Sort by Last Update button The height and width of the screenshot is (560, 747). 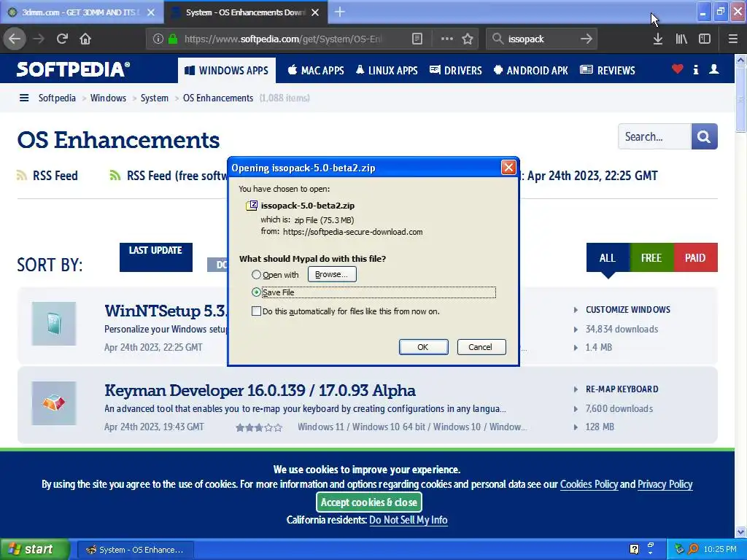[x=156, y=257]
